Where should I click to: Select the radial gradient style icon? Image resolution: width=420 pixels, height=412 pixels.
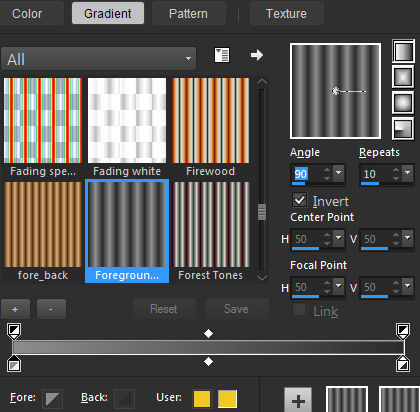[403, 128]
